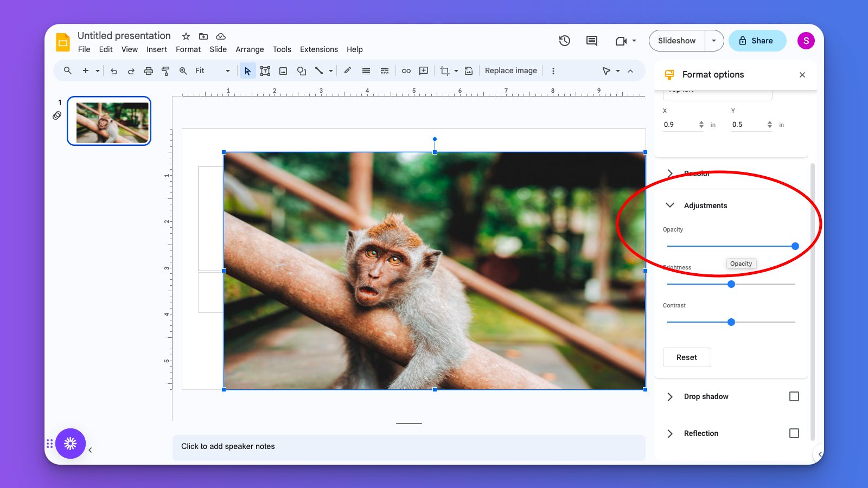Open the Arrange menu
This screenshot has height=488, width=868.
250,49
